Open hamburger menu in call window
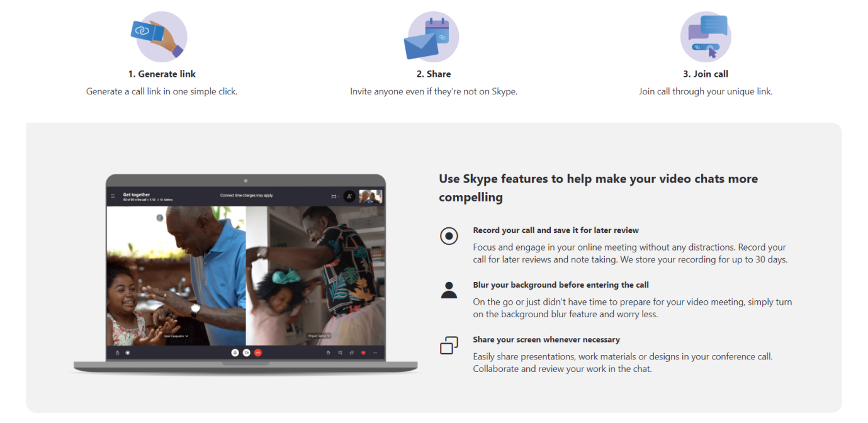 click(113, 196)
